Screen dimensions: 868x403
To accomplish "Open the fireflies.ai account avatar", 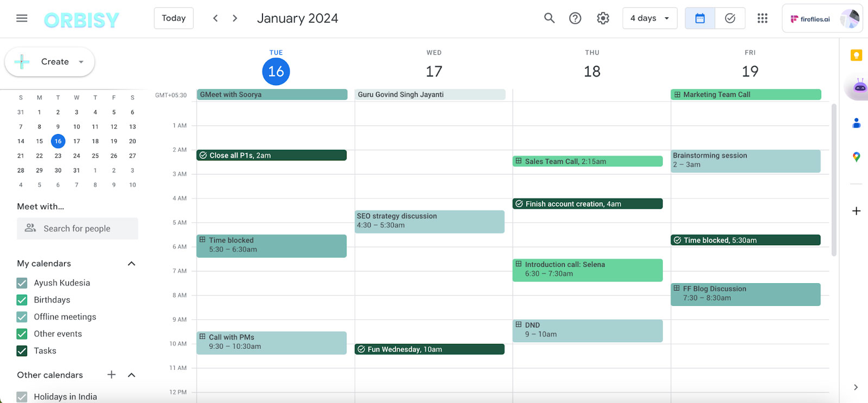I will (x=850, y=18).
